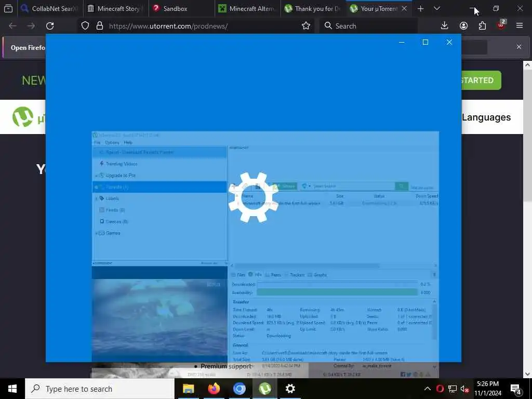The width and height of the screenshot is (532, 399).
Task: Click the utorrent.com address bar
Action: (x=195, y=26)
